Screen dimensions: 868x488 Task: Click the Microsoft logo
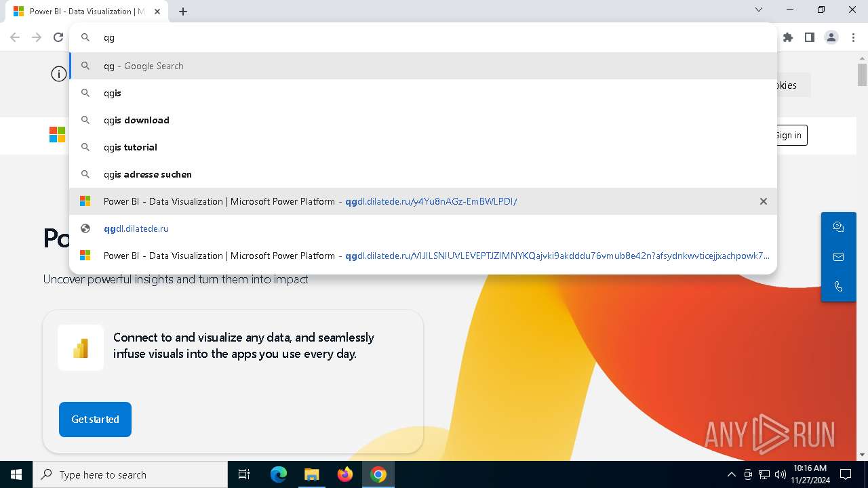tap(57, 135)
